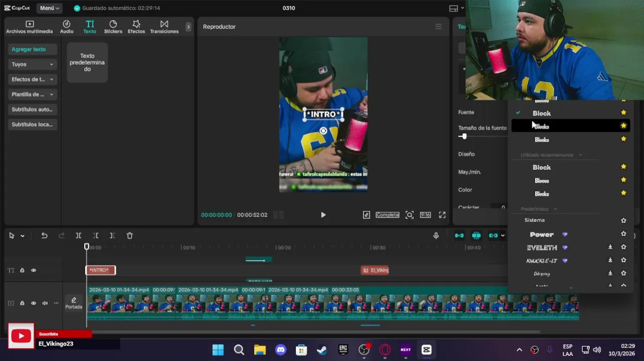Image resolution: width=644 pixels, height=361 pixels.
Task: Switch to the Transiciones tab
Action: [x=164, y=27]
